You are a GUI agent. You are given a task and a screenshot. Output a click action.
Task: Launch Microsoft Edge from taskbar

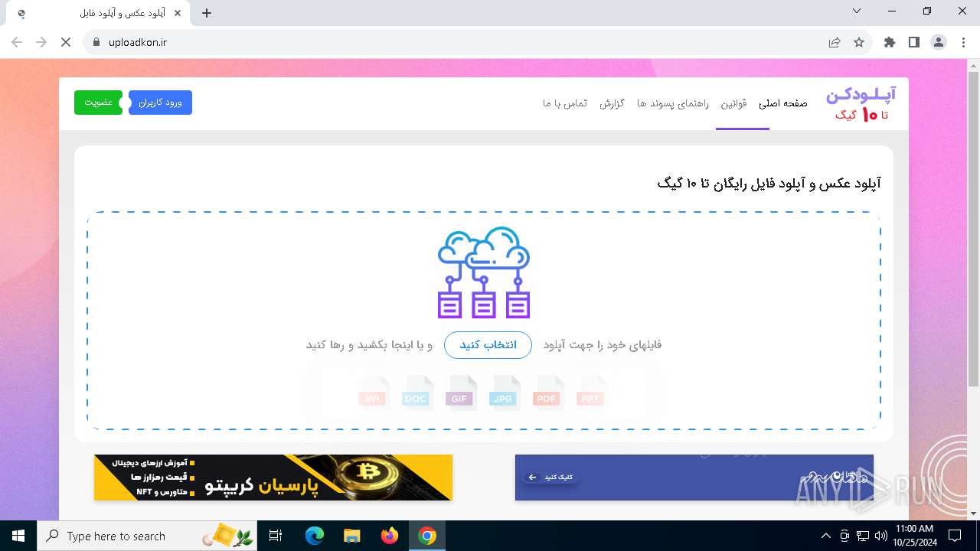click(x=315, y=536)
